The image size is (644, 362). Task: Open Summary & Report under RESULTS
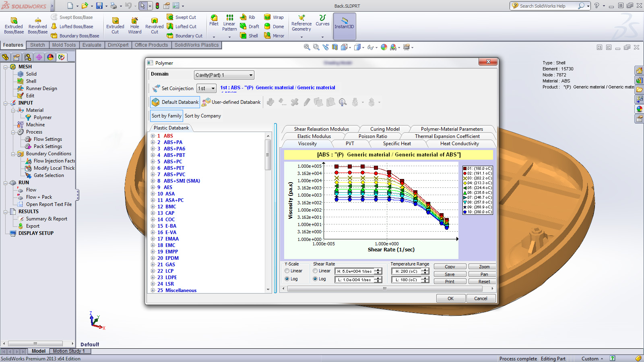click(x=47, y=218)
